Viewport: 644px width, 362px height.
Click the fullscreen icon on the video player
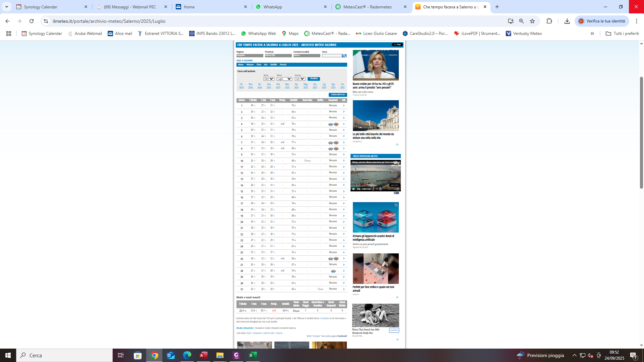click(x=398, y=189)
